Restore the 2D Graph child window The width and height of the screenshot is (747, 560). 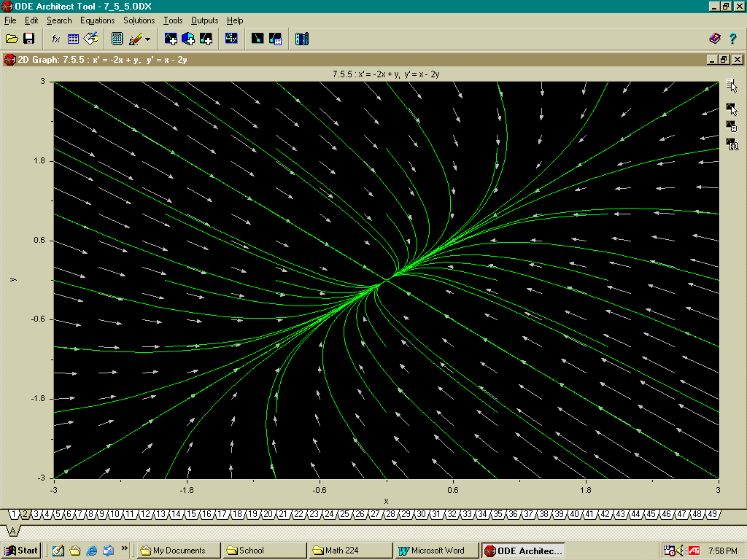pyautogui.click(x=724, y=60)
